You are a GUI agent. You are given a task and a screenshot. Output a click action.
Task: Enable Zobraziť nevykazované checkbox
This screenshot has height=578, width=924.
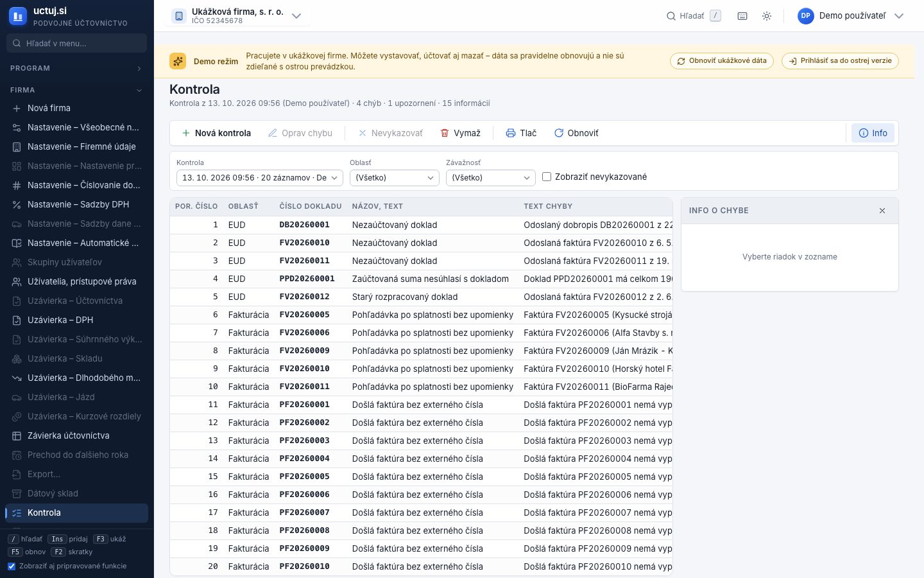(x=547, y=177)
